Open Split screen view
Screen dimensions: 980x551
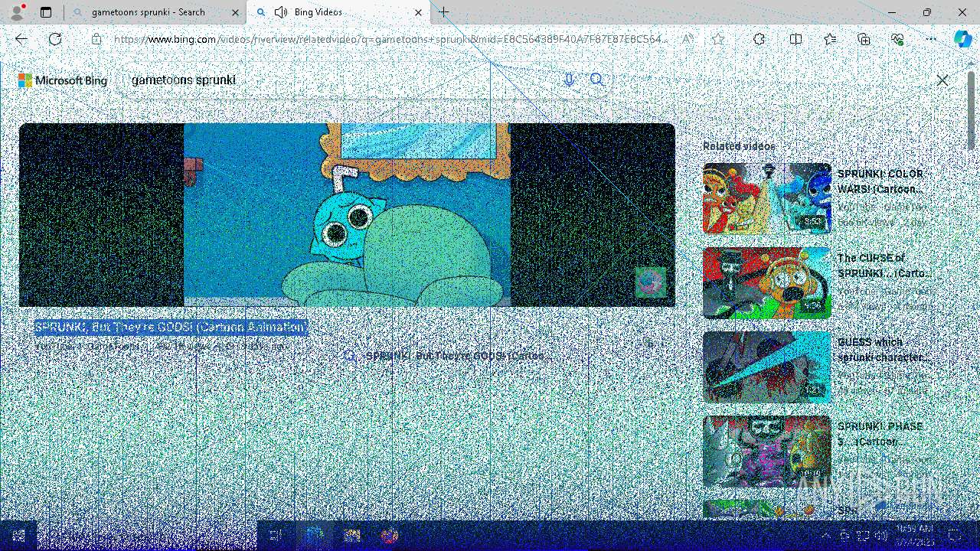point(795,39)
